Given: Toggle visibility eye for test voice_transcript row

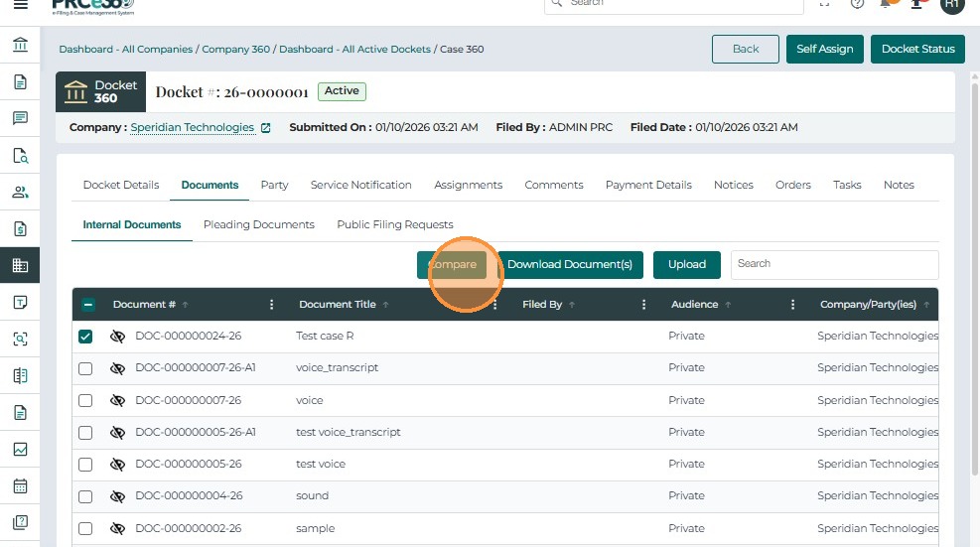Looking at the screenshot, I should [117, 433].
